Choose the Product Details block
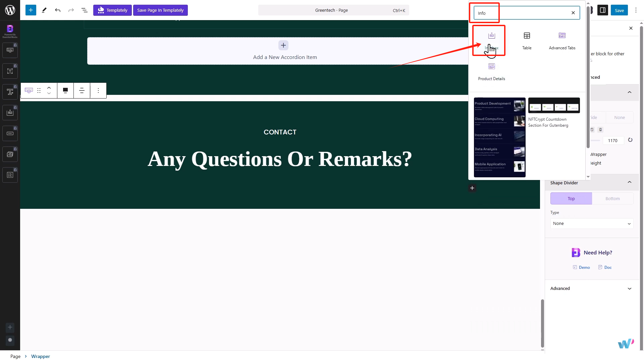This screenshot has height=362, width=644. [491, 71]
